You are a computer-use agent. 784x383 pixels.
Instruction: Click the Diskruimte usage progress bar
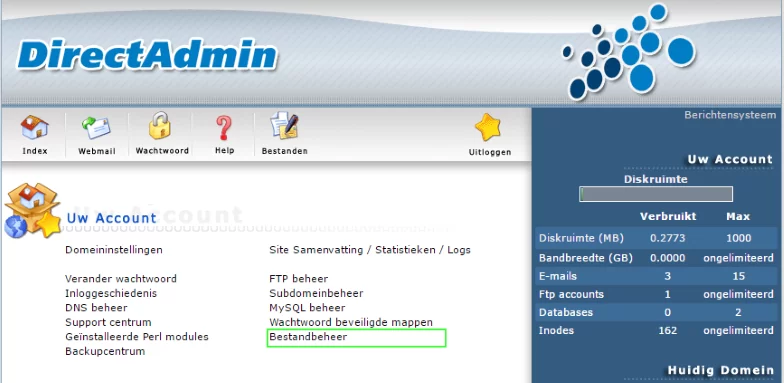656,194
